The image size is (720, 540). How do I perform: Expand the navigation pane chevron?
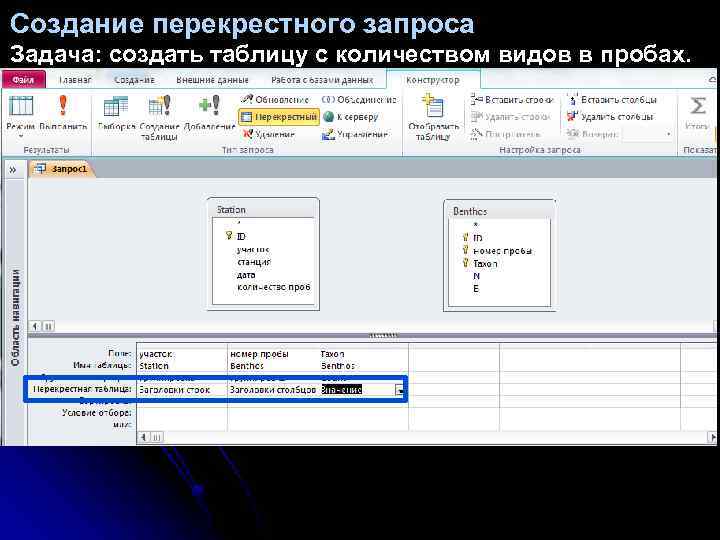tap(13, 170)
